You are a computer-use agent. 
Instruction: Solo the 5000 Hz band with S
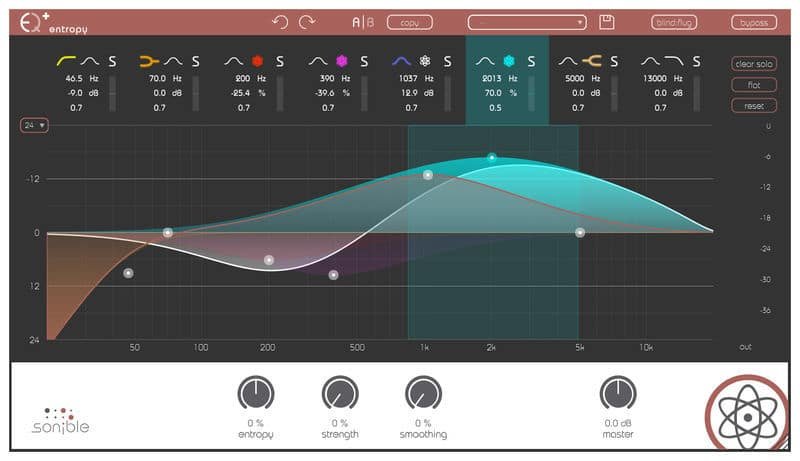coord(614,62)
